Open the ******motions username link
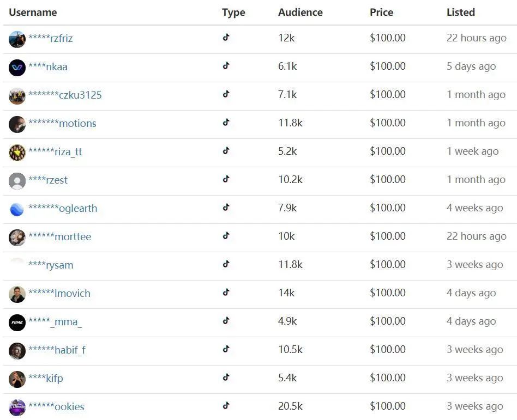 (x=62, y=123)
